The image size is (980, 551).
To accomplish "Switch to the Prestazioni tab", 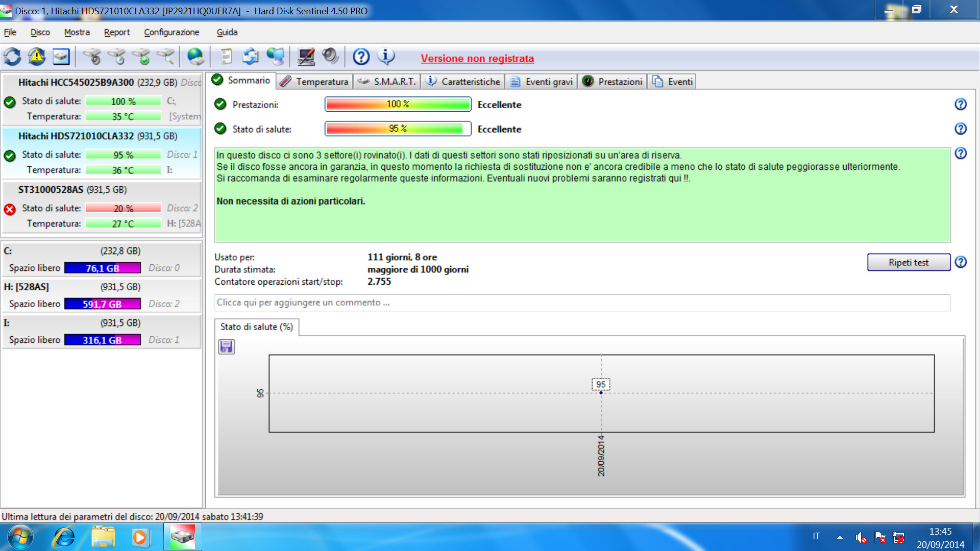I will (612, 82).
